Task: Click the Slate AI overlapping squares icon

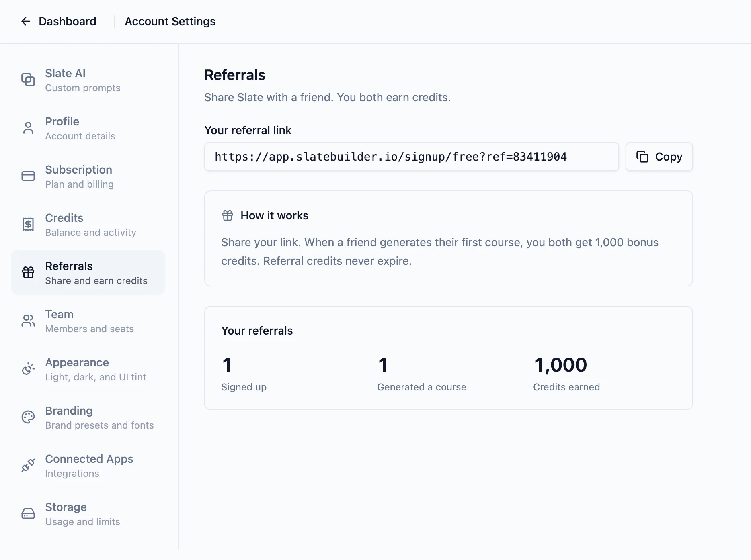Action: tap(28, 80)
